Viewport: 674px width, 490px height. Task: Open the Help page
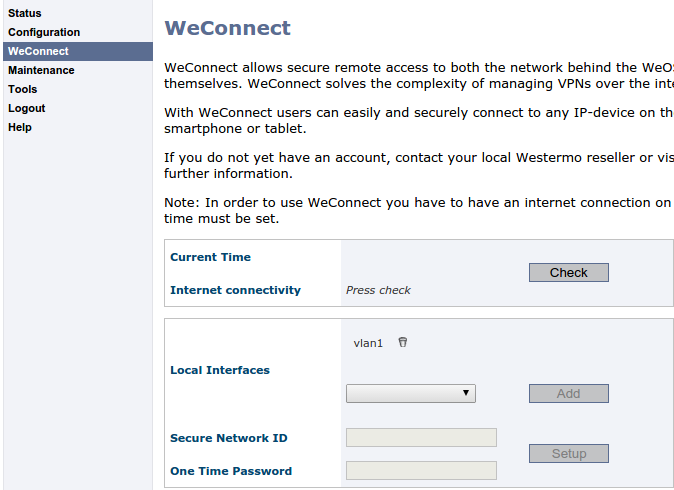20,127
